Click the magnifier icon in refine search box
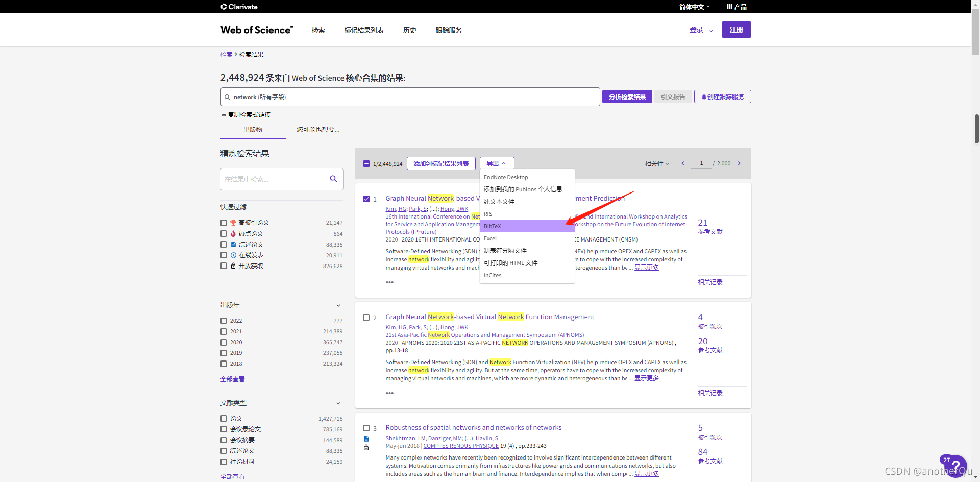This screenshot has width=980, height=482. pos(333,179)
